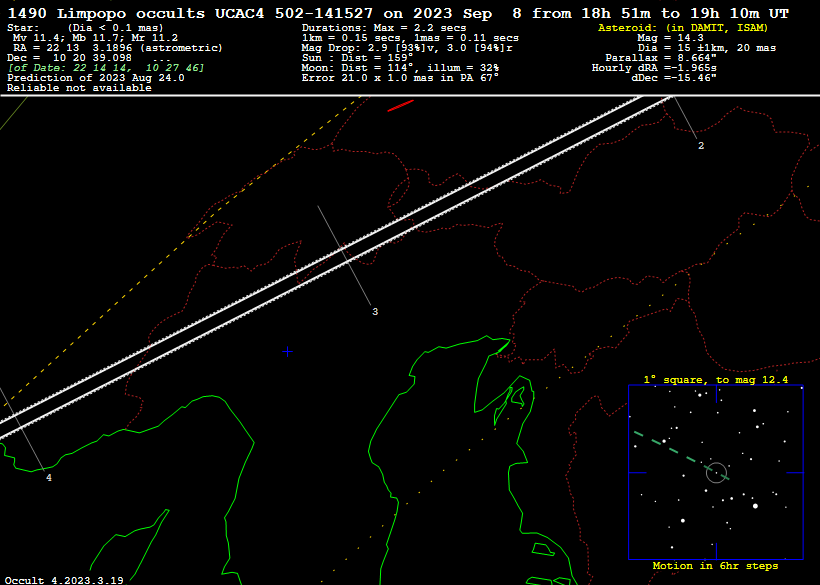Click the "1° square, to mag 12.4" caption

716,380
